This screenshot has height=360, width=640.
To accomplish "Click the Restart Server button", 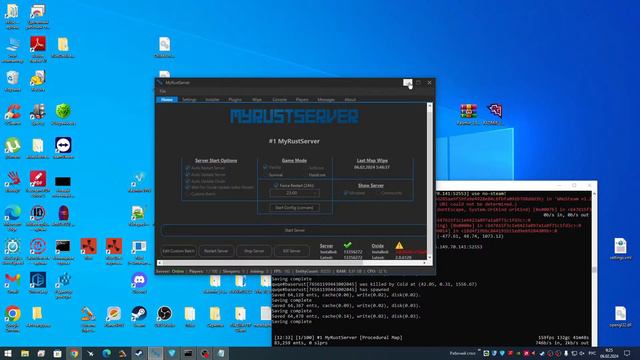I will [216, 251].
